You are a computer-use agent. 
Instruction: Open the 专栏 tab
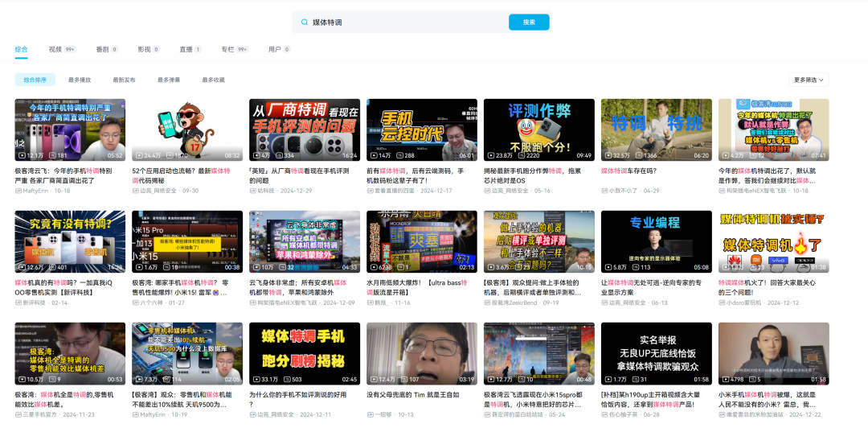[235, 49]
